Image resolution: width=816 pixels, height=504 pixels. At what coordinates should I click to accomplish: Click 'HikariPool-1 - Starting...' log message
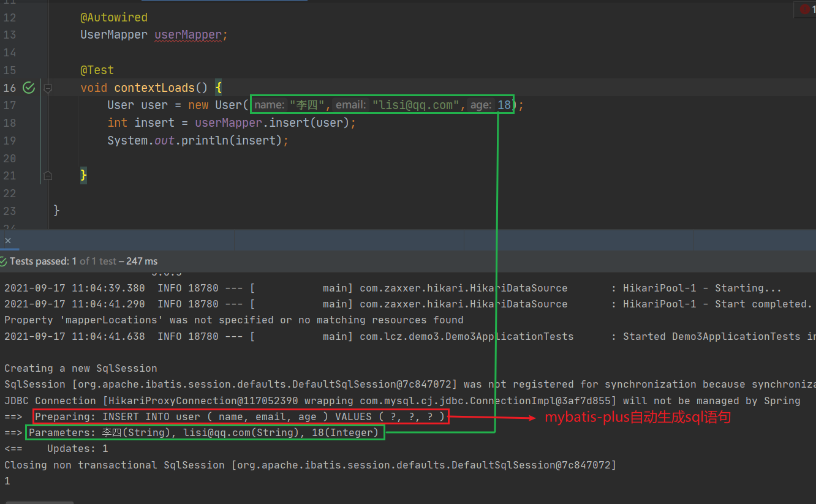702,288
